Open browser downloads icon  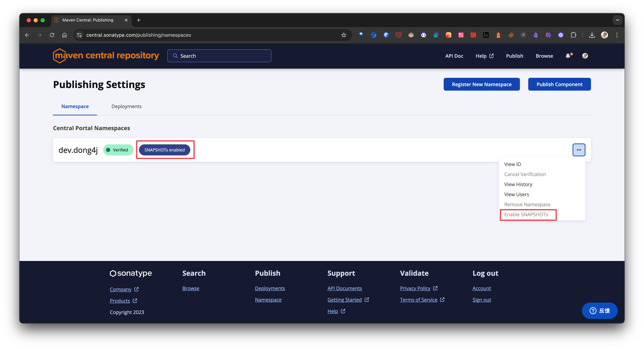pos(592,35)
